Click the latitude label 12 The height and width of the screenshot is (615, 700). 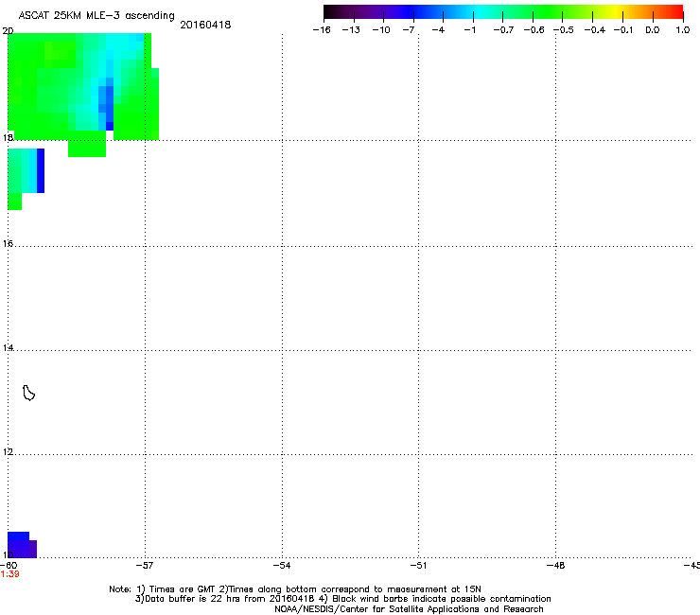(8, 452)
